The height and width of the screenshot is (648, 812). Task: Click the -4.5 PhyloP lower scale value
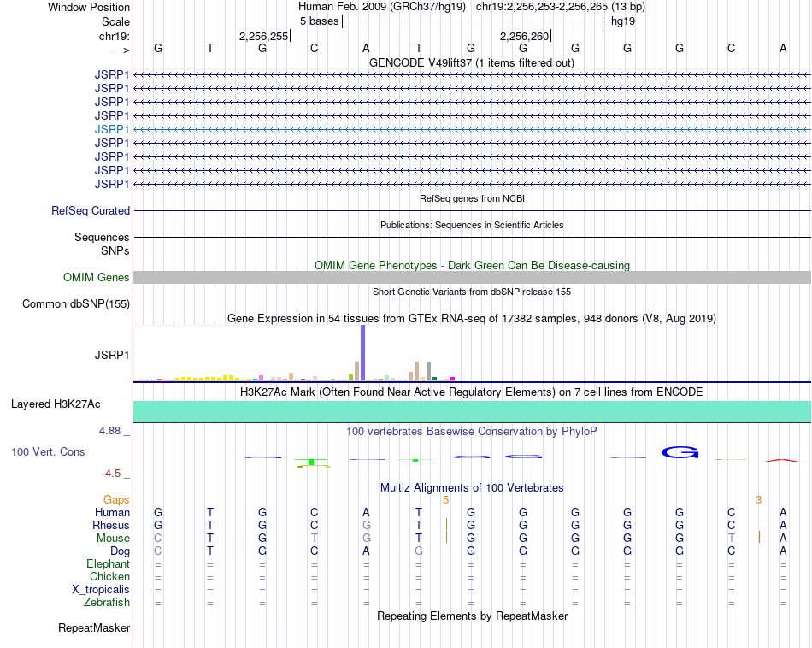pyautogui.click(x=111, y=474)
